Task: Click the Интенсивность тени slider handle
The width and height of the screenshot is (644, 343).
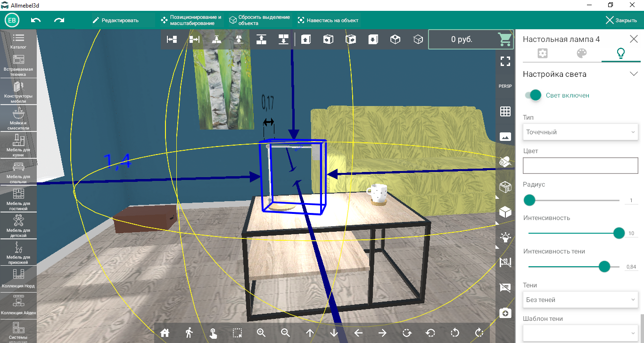Action: 604,267
